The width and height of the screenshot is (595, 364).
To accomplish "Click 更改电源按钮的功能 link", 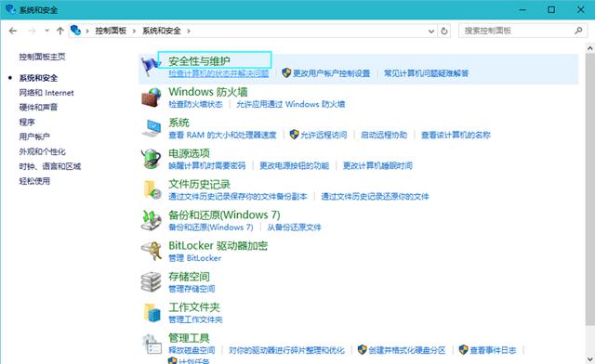I will 294,165.
